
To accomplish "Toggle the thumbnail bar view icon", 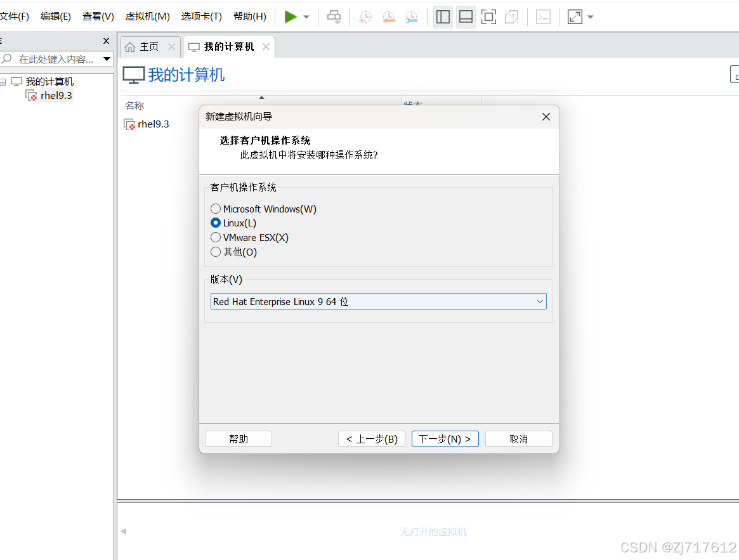I will (466, 17).
